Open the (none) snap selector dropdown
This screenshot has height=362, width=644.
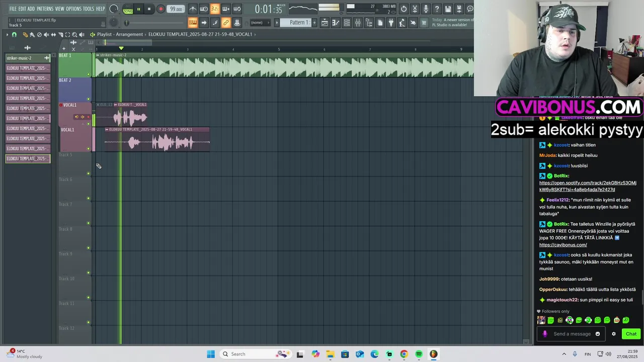coord(260,23)
